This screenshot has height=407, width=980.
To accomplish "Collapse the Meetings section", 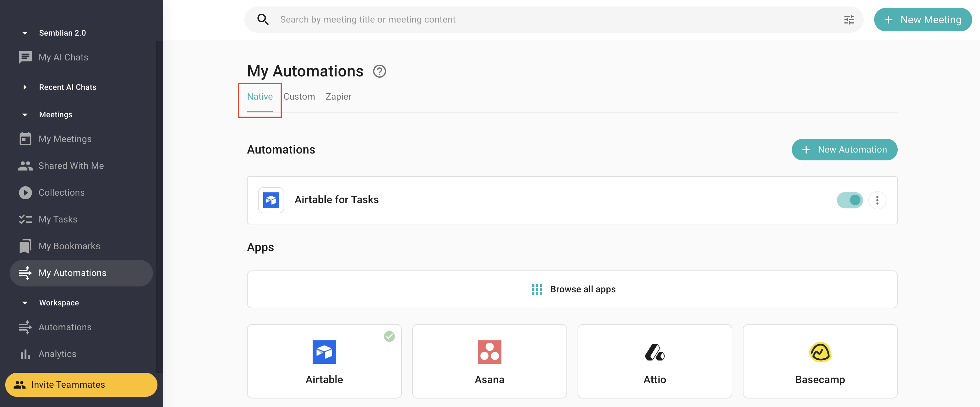I will [25, 115].
